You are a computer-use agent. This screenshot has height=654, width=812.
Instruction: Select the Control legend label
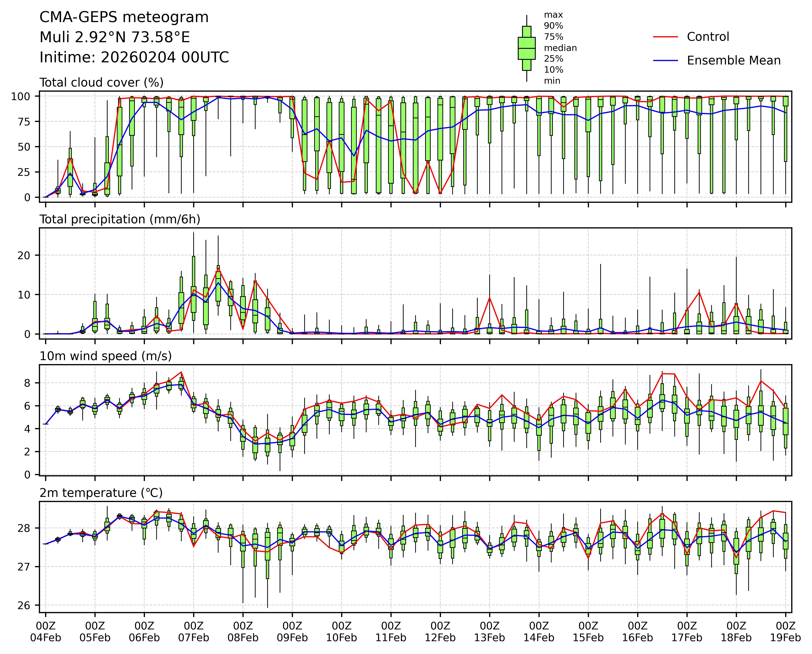click(x=708, y=37)
